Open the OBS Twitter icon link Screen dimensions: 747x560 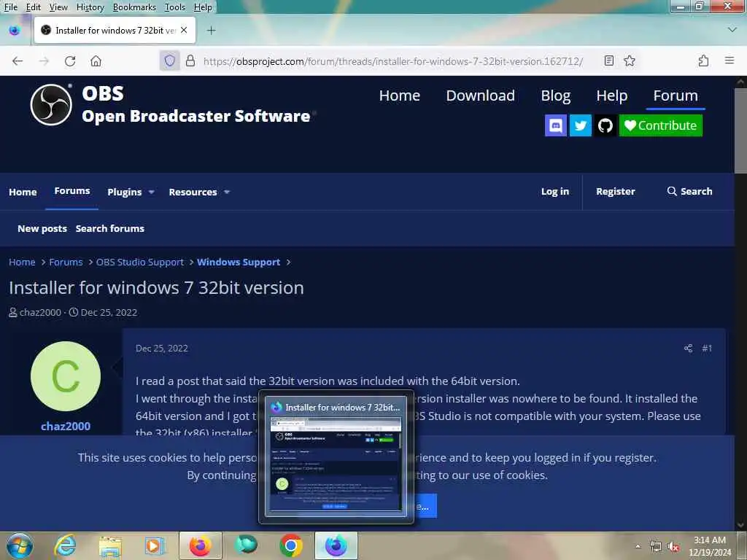point(580,125)
